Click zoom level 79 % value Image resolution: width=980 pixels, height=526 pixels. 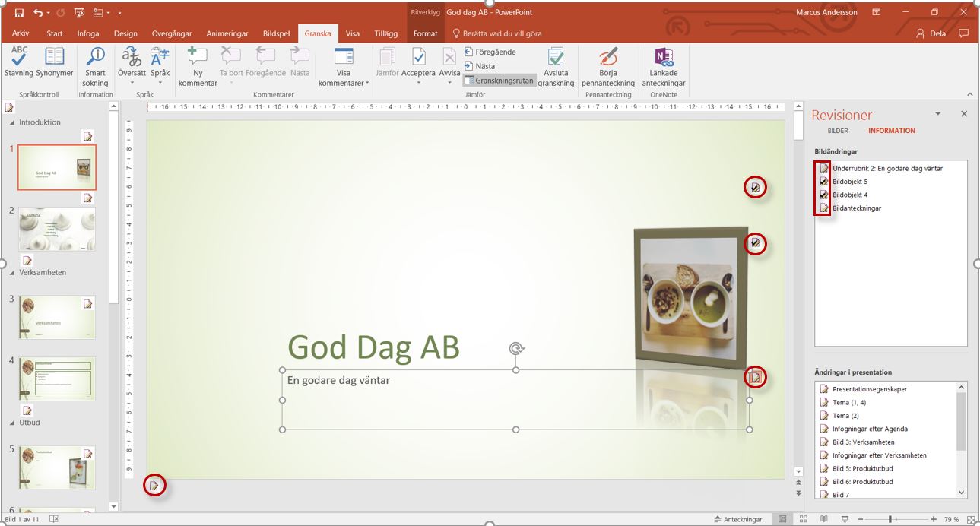pos(951,519)
